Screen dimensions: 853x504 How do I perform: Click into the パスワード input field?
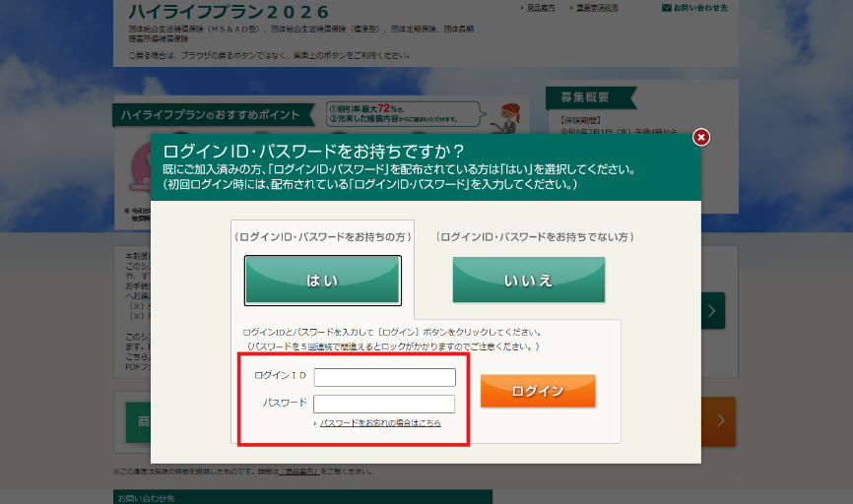point(384,404)
